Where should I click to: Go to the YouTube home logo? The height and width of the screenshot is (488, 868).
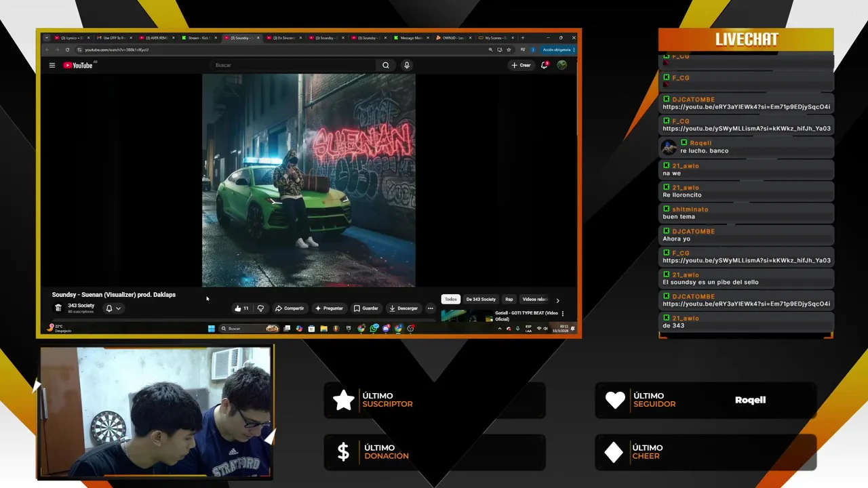79,65
